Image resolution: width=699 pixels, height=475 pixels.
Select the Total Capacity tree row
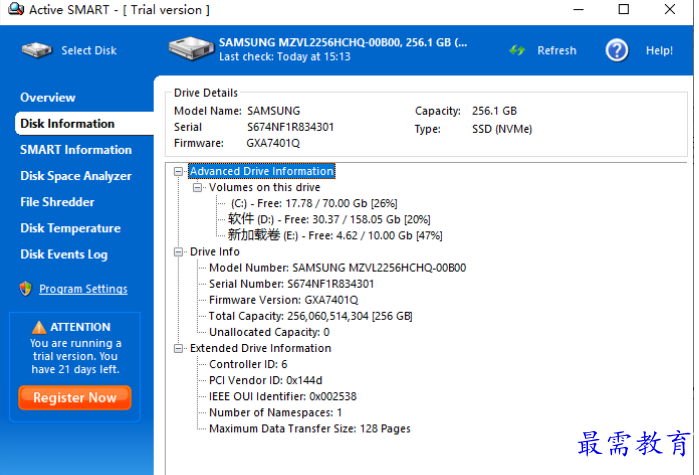(x=311, y=316)
